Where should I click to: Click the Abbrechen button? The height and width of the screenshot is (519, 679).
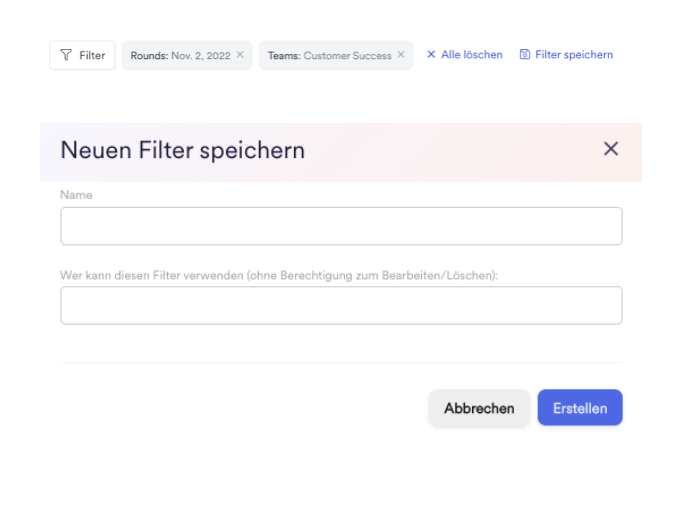click(x=479, y=408)
